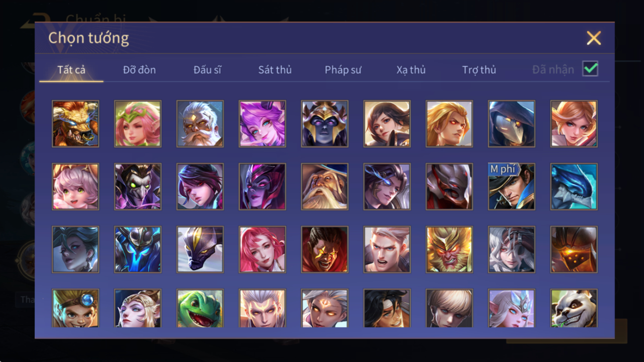Pick the panda hero portrait

pyautogui.click(x=574, y=309)
